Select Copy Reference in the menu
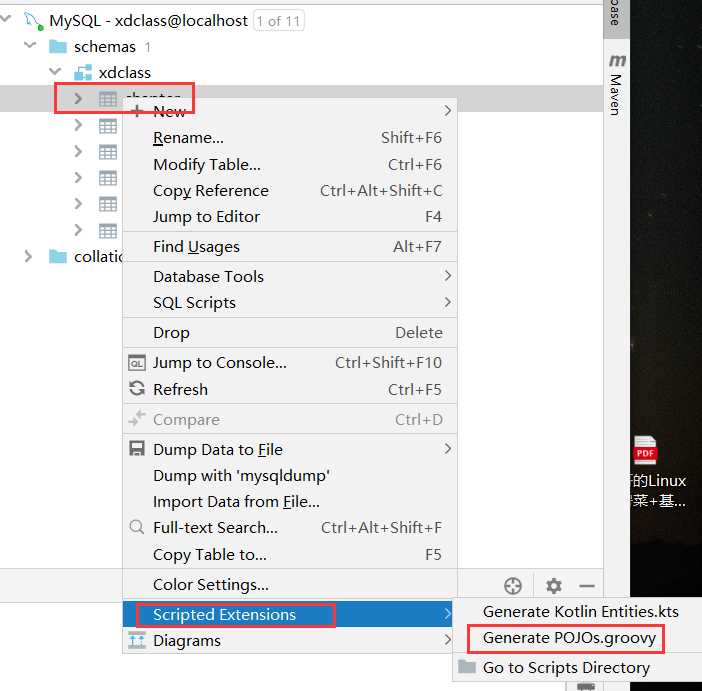 click(289, 191)
